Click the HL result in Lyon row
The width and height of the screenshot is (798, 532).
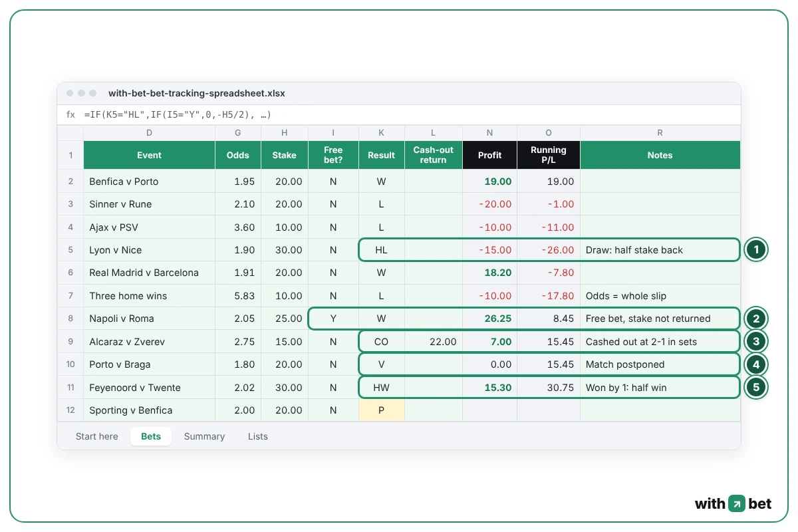point(381,250)
